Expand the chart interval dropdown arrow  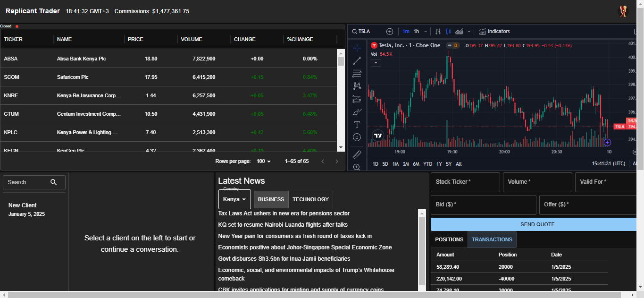(x=426, y=32)
